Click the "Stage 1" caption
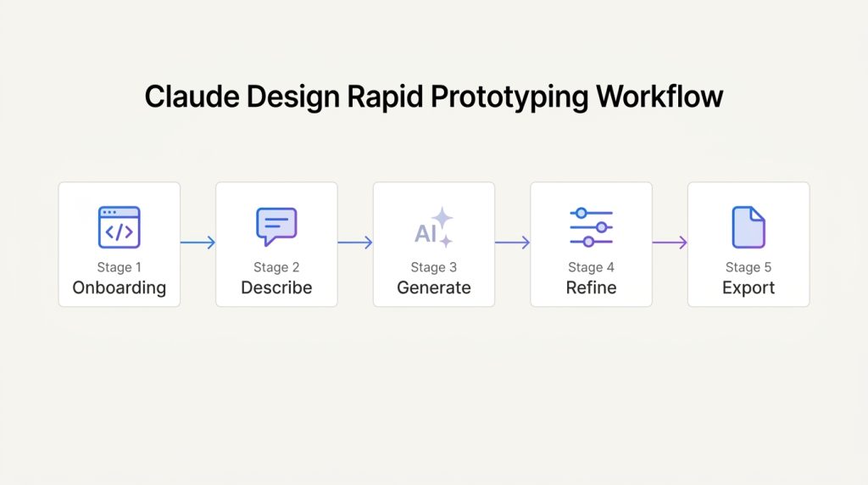Image resolution: width=868 pixels, height=485 pixels. [120, 267]
